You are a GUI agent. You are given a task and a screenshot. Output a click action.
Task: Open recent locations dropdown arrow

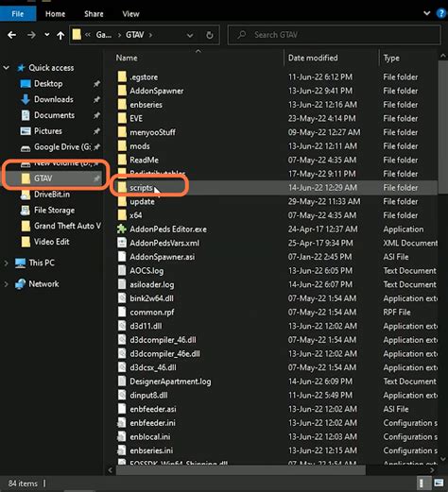[47, 35]
